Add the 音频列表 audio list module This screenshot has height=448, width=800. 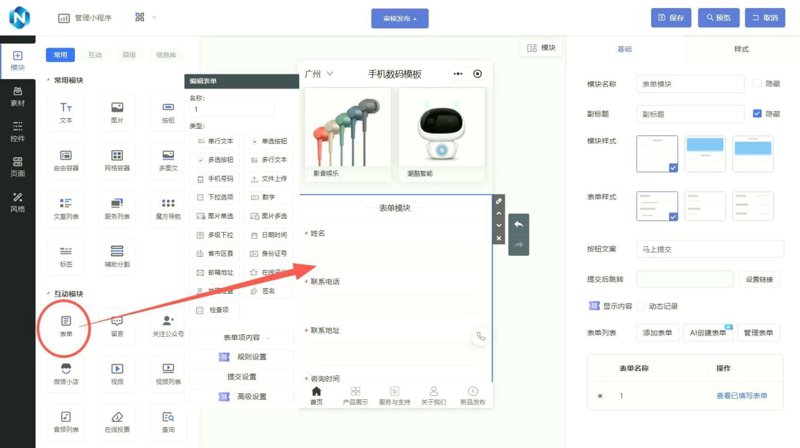click(x=66, y=422)
